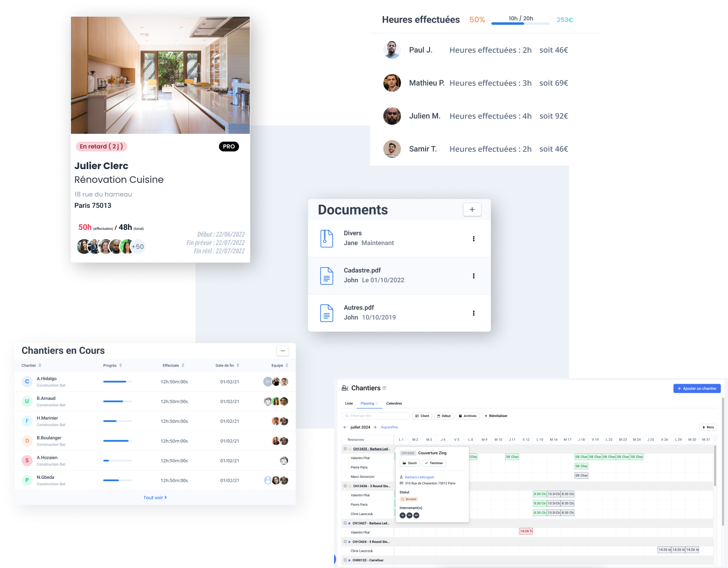Switch to the Calendrier tab
This screenshot has height=568, width=728.
394,403
